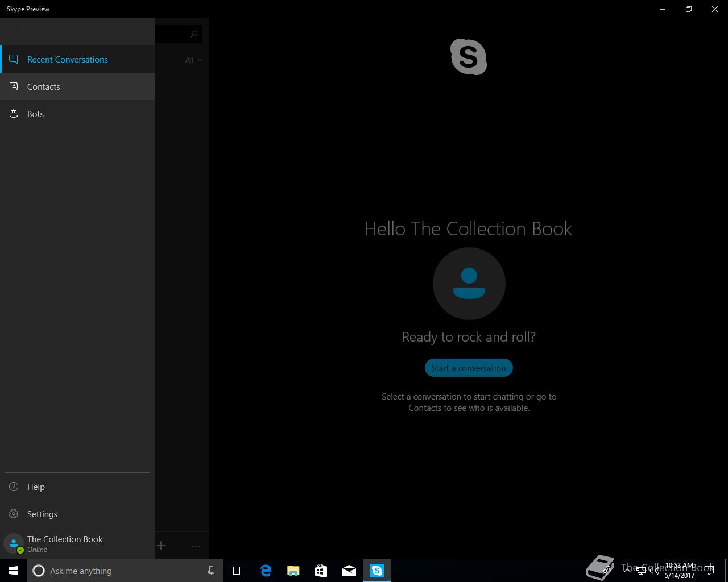Launch Microsoft Edge from the taskbar
The height and width of the screenshot is (582, 728).
pyautogui.click(x=265, y=571)
